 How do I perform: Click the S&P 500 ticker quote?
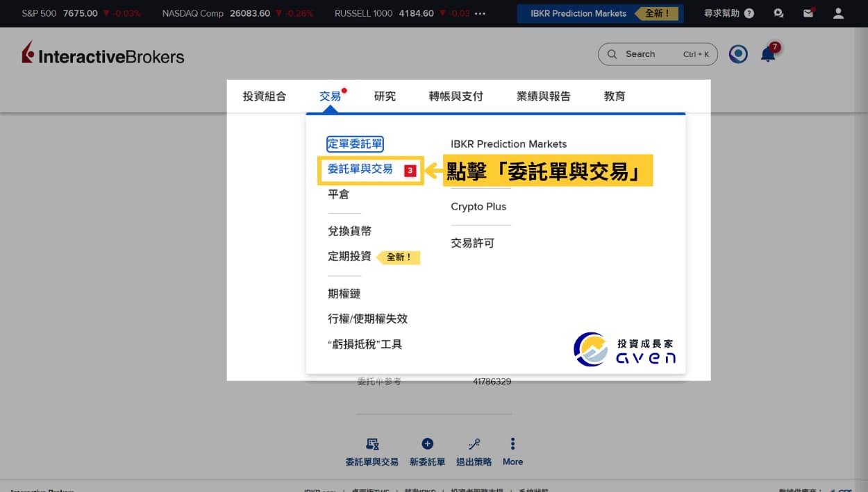(81, 13)
